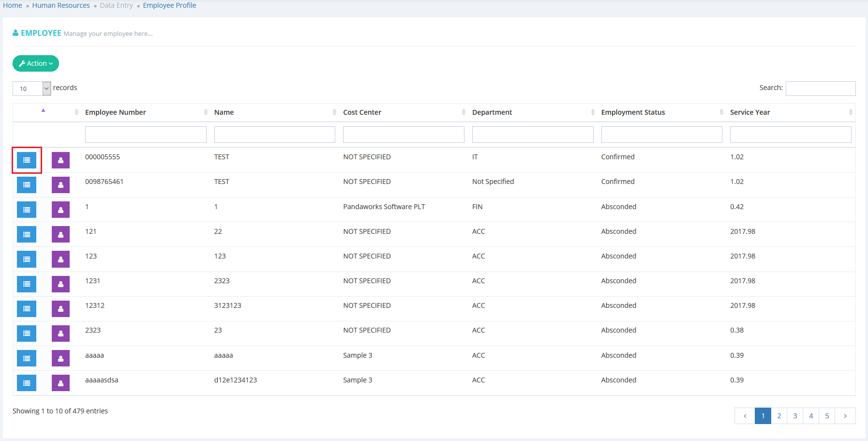Click next page arrow in pagination
Viewport: 868px width, 441px height.
click(x=845, y=416)
